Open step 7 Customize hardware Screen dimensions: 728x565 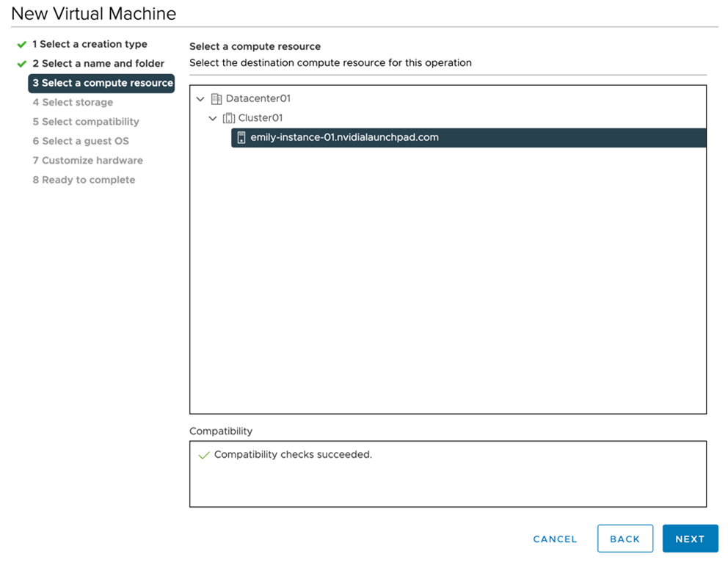(x=87, y=161)
